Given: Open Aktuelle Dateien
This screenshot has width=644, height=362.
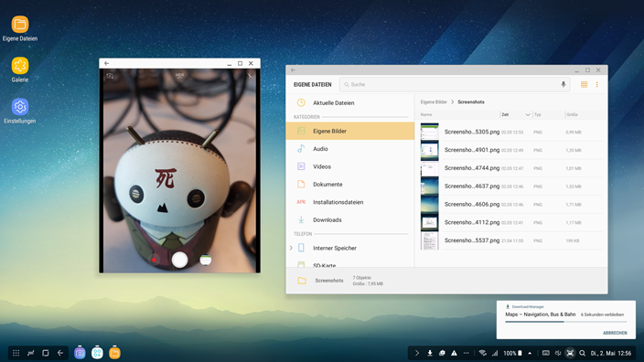Looking at the screenshot, I should pyautogui.click(x=350, y=103).
